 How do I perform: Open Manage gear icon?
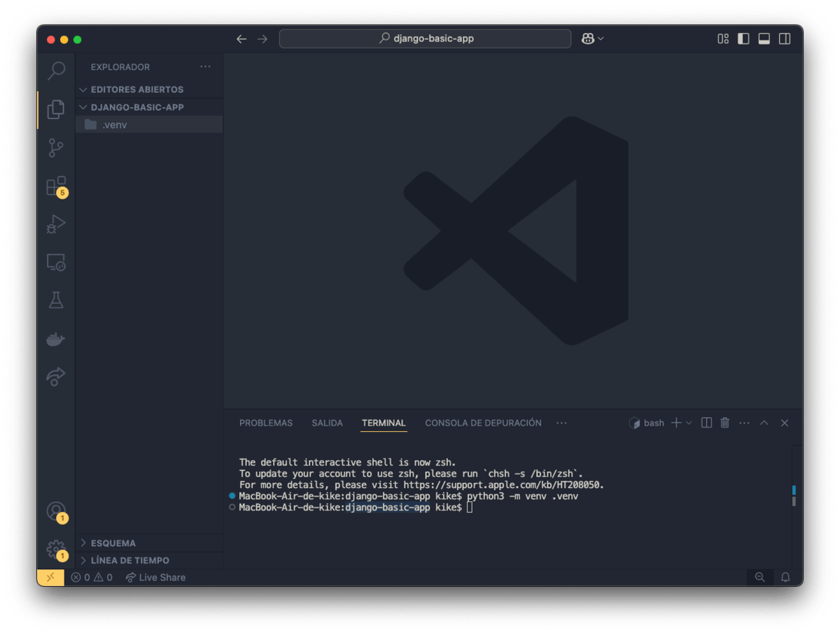(x=56, y=550)
